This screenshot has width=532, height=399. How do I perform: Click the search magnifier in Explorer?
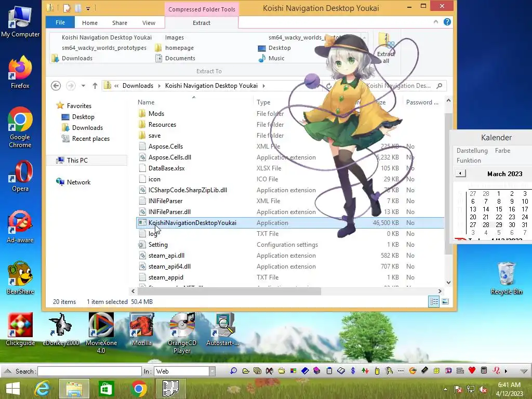pos(440,86)
